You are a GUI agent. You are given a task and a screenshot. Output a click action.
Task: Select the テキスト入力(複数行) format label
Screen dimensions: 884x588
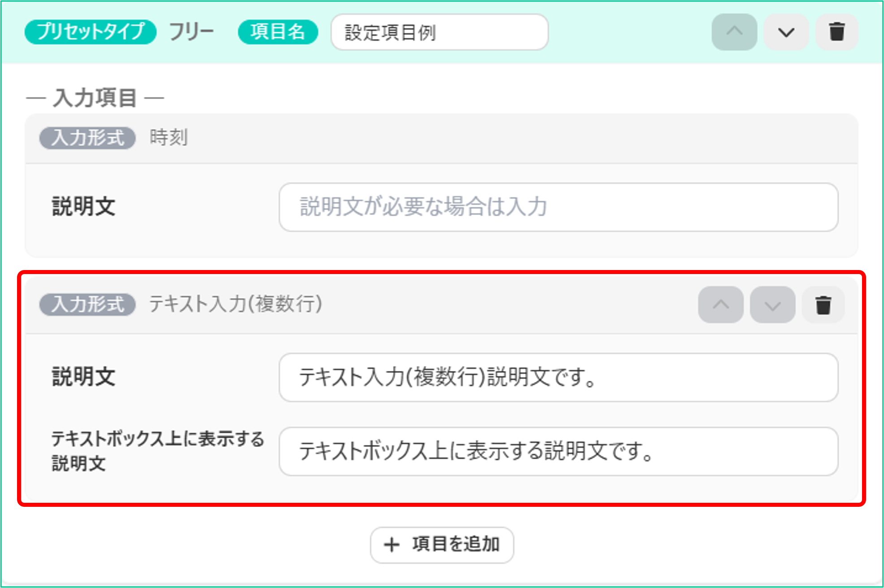coord(235,304)
